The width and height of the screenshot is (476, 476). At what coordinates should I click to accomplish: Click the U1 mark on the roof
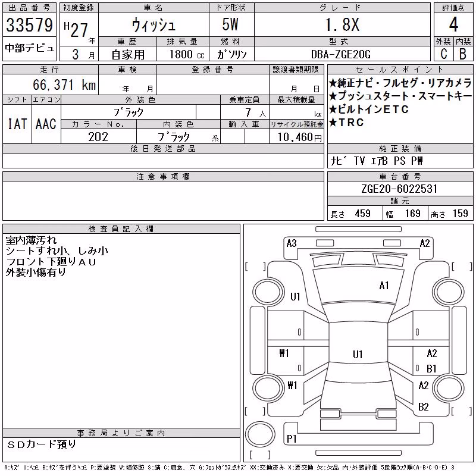[x=358, y=354]
